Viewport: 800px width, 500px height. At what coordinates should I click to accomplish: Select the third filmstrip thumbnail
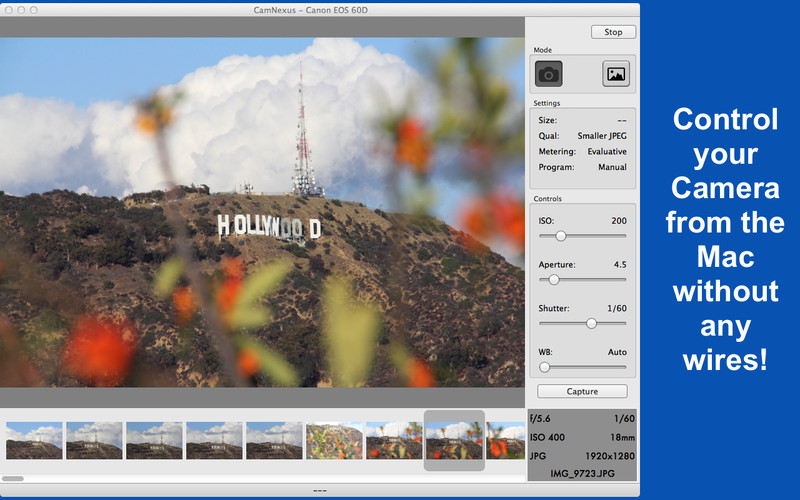[x=154, y=440]
